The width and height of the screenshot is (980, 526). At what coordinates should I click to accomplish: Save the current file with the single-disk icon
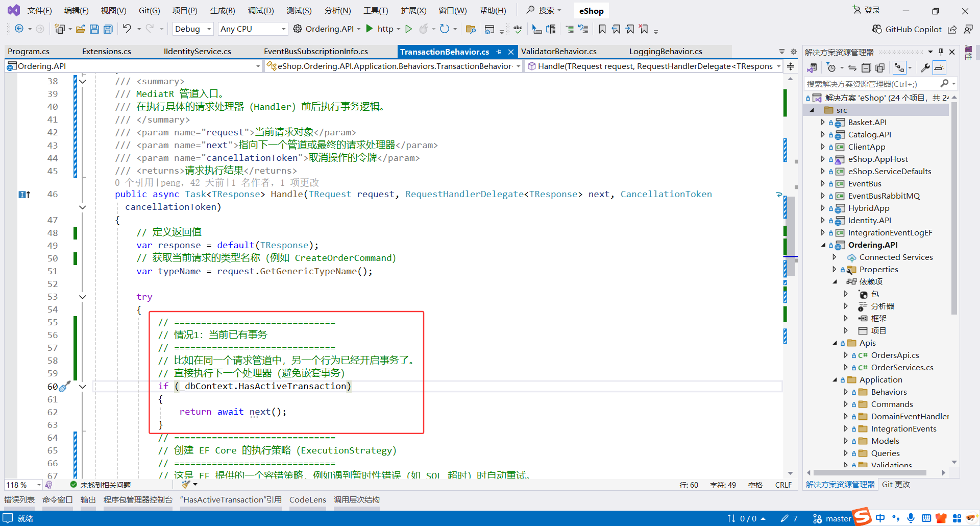pos(94,29)
